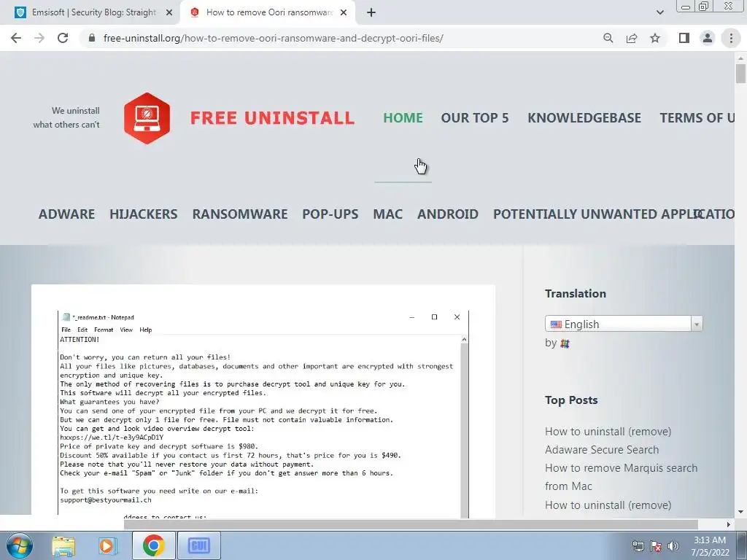Viewport: 747px width, 560px height.
Task: Click the GUI application taskbar icon
Action: tap(199, 545)
